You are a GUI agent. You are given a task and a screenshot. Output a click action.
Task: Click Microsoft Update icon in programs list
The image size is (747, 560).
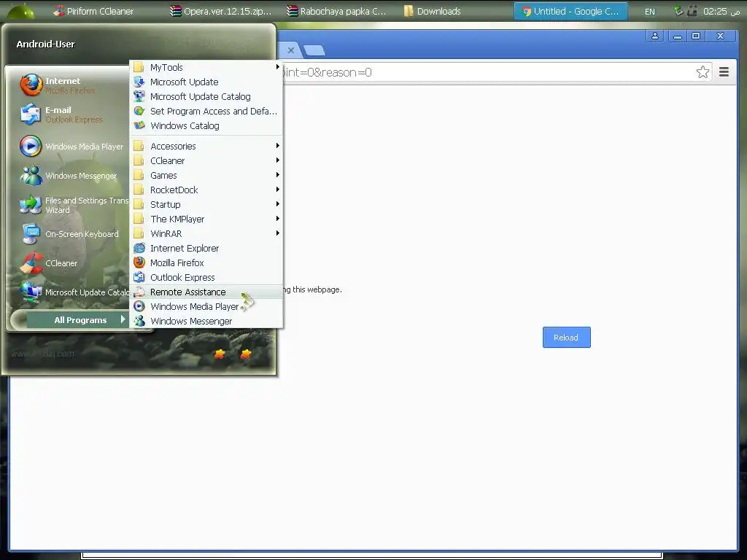pyautogui.click(x=139, y=82)
